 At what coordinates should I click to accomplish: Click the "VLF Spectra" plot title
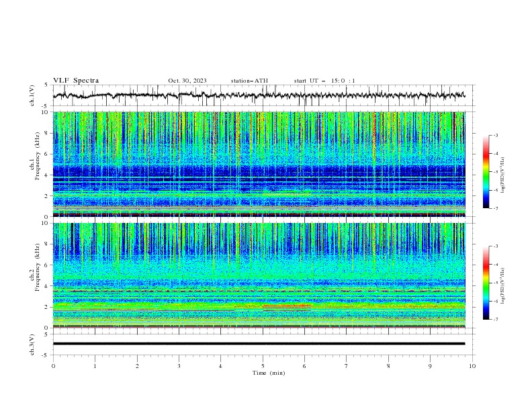(x=76, y=81)
